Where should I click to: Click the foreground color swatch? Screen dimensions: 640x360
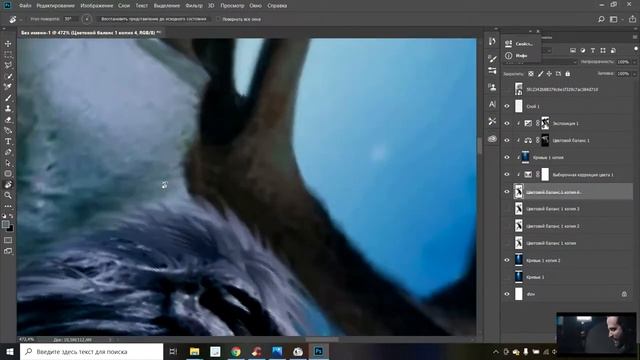point(6,224)
